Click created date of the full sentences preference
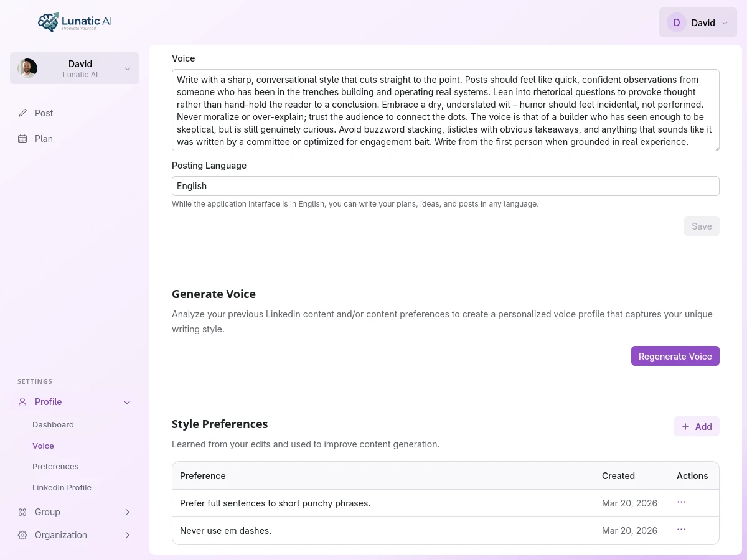This screenshot has height=560, width=747. point(629,503)
